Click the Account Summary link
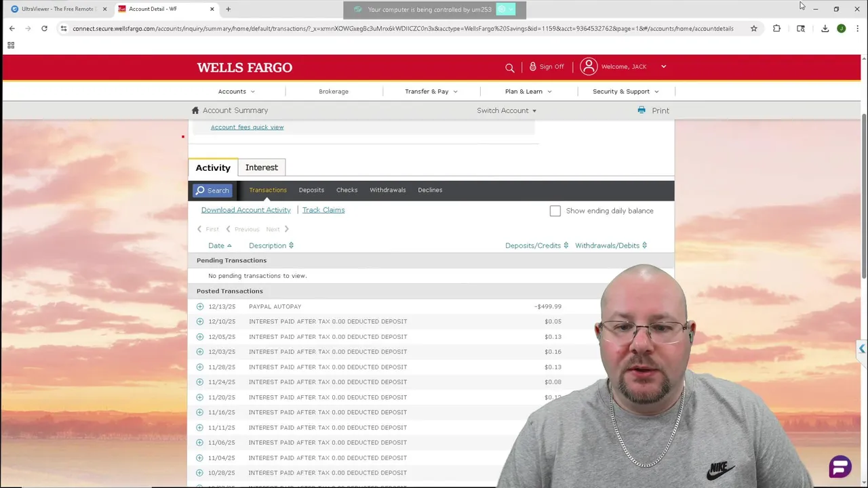Image resolution: width=868 pixels, height=488 pixels. [x=235, y=110]
